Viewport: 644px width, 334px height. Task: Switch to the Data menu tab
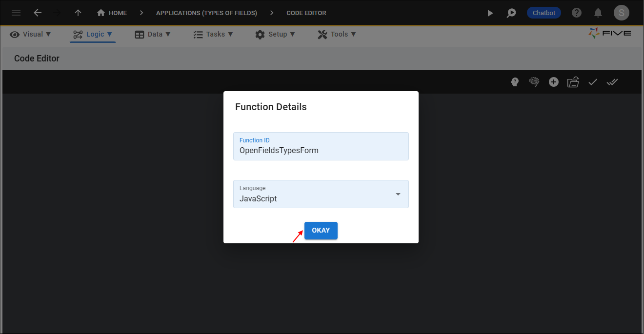(x=153, y=34)
